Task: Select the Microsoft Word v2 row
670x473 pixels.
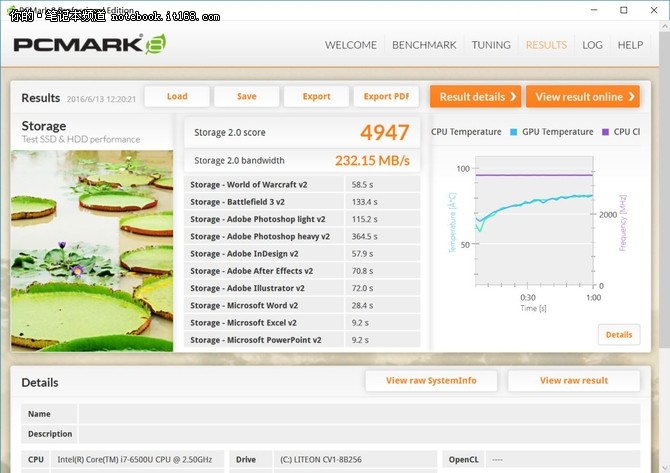Action: [302, 306]
